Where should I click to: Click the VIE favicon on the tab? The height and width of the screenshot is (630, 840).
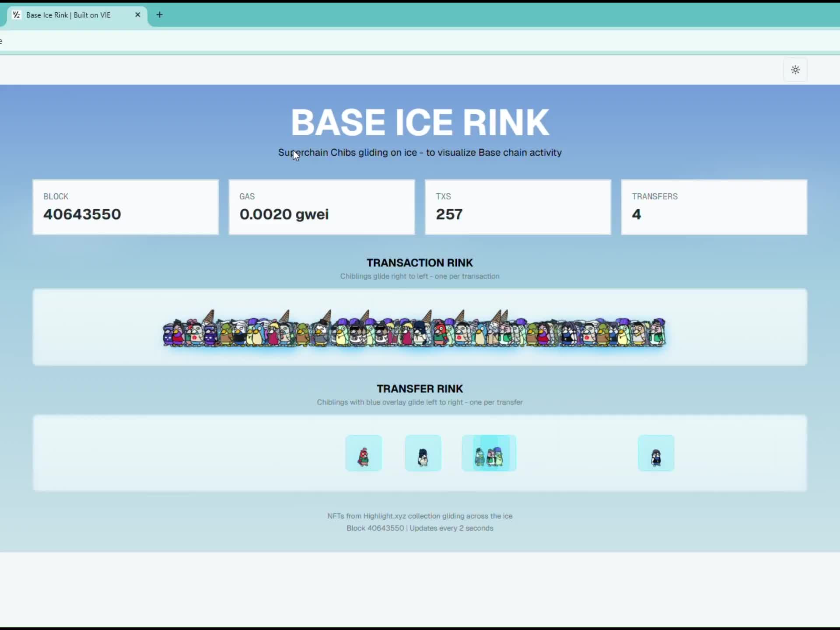17,15
